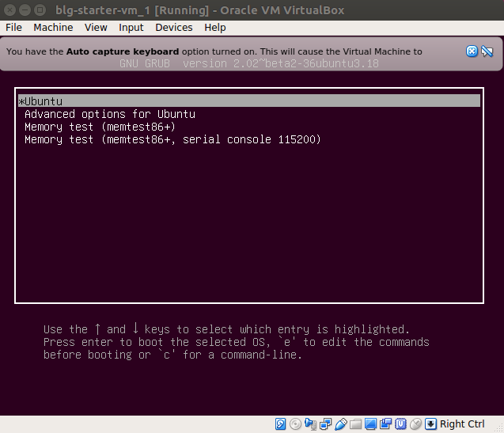Minimize the VirtualBox VM window
Image resolution: width=504 pixels, height=433 pixels.
pyautogui.click(x=25, y=10)
